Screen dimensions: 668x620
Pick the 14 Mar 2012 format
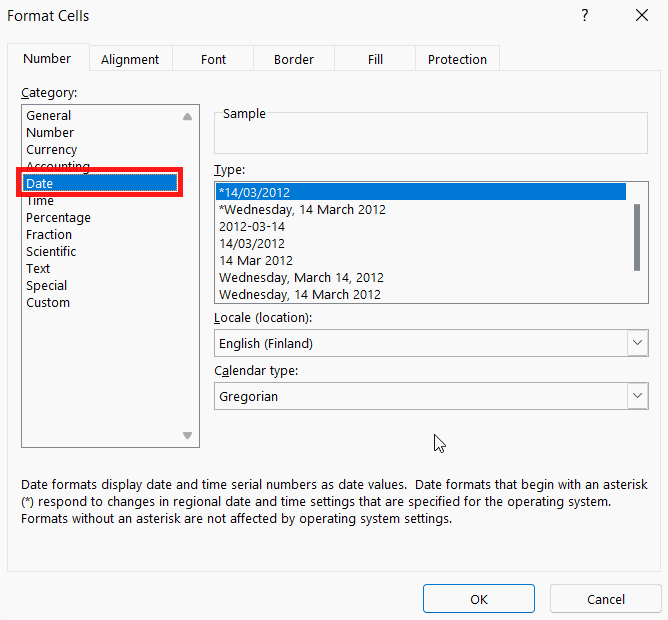pos(256,260)
